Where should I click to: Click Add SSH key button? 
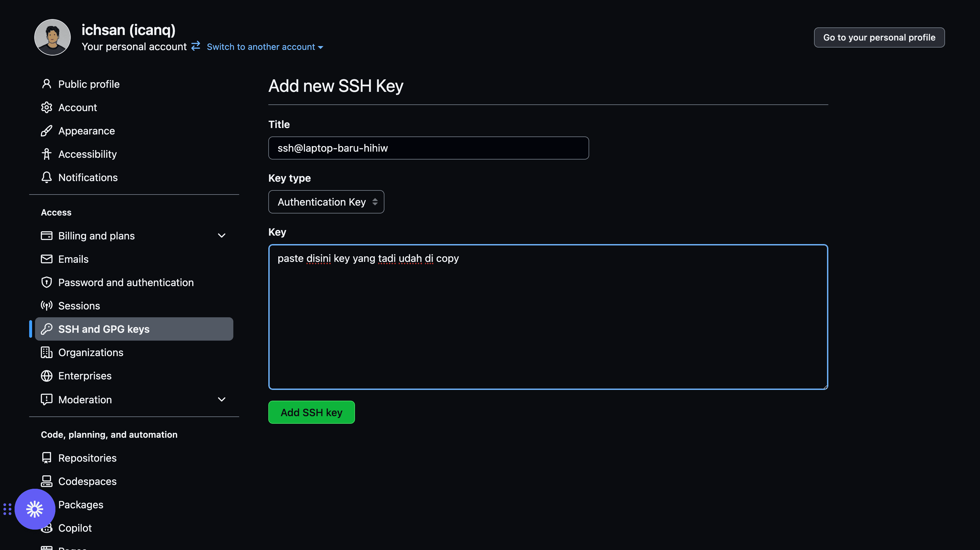[311, 412]
